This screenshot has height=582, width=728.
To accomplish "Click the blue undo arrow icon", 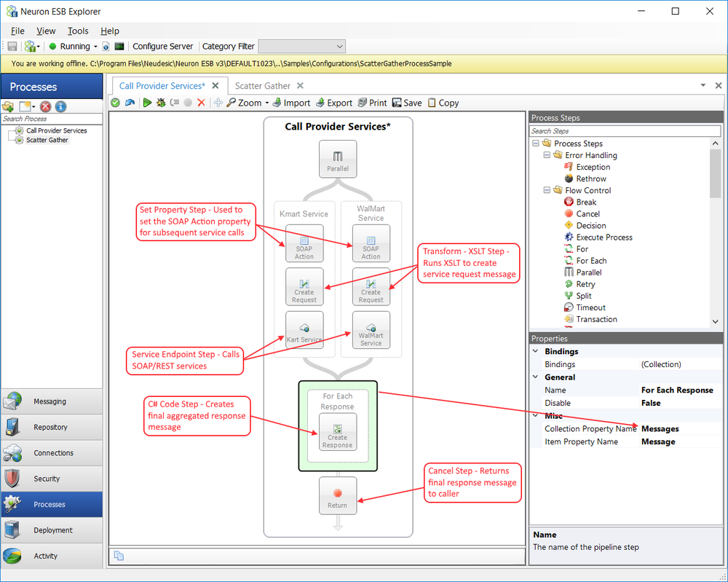I will pyautogui.click(x=130, y=103).
